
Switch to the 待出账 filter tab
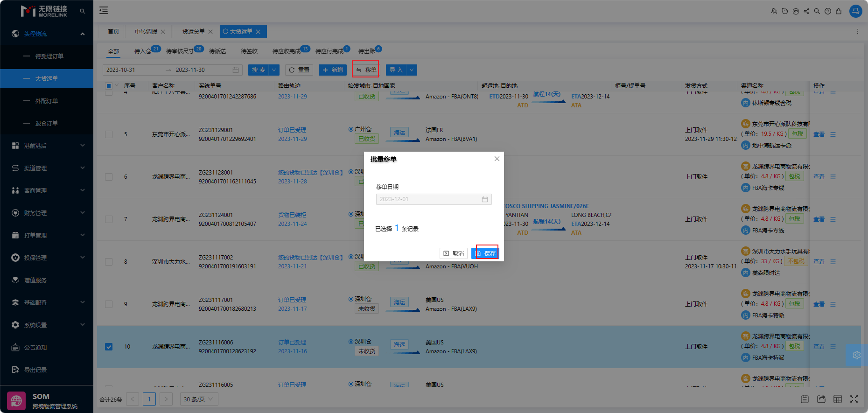point(367,51)
